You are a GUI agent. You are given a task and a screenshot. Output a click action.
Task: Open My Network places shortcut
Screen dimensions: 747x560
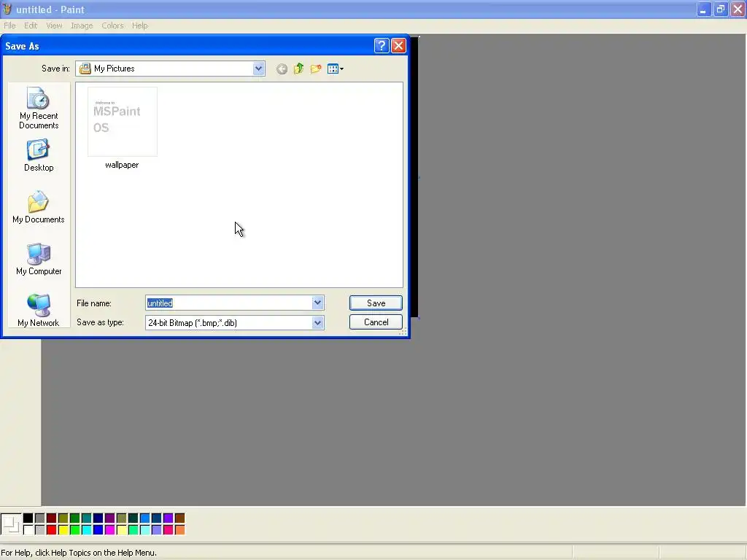click(39, 311)
